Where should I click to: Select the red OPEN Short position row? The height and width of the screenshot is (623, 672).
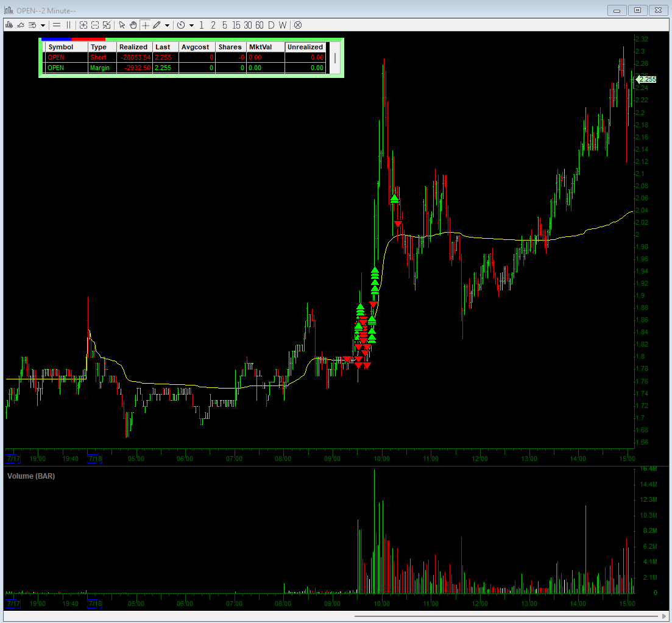pyautogui.click(x=185, y=57)
